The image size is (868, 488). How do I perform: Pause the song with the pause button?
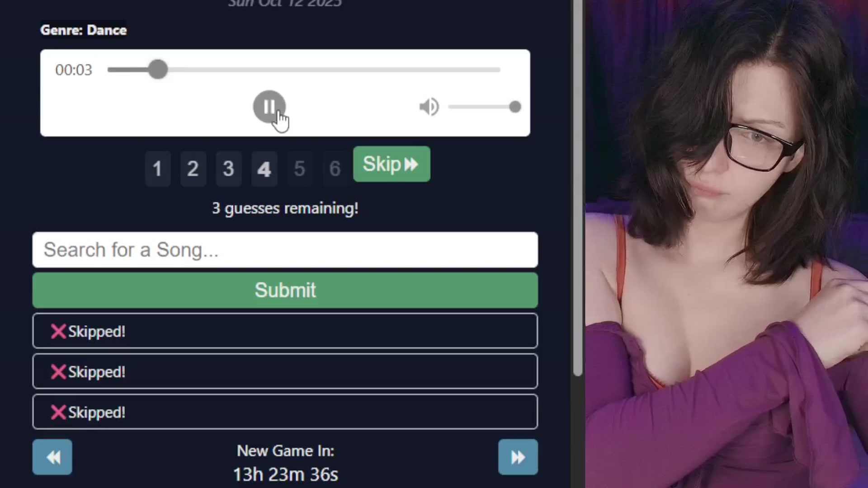269,107
